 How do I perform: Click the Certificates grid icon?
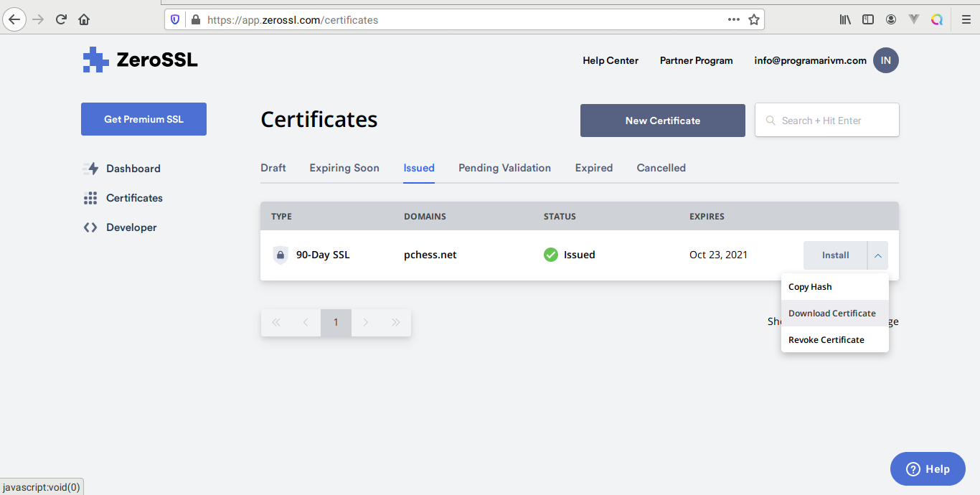90,198
